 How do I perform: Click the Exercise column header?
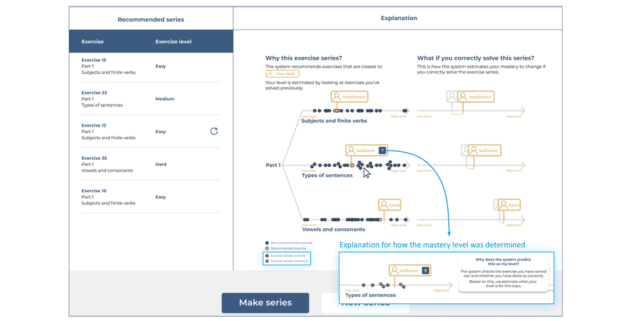(93, 41)
